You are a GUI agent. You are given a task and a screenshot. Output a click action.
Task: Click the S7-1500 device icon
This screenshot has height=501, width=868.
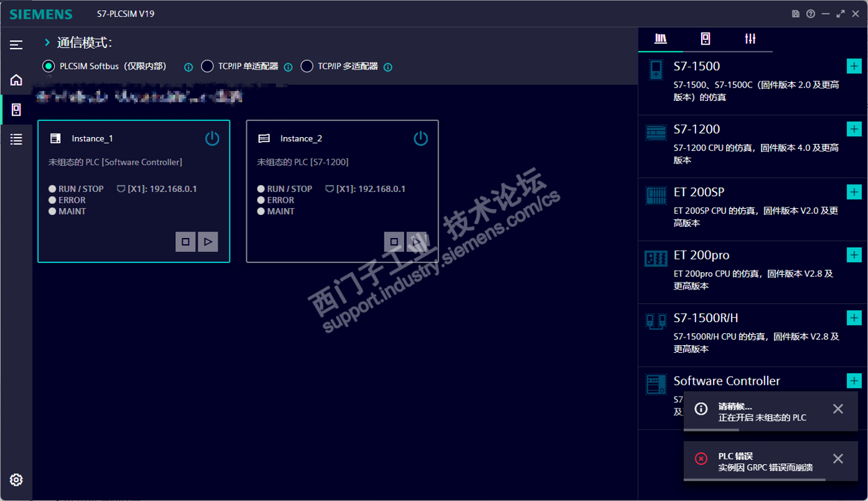tap(656, 70)
